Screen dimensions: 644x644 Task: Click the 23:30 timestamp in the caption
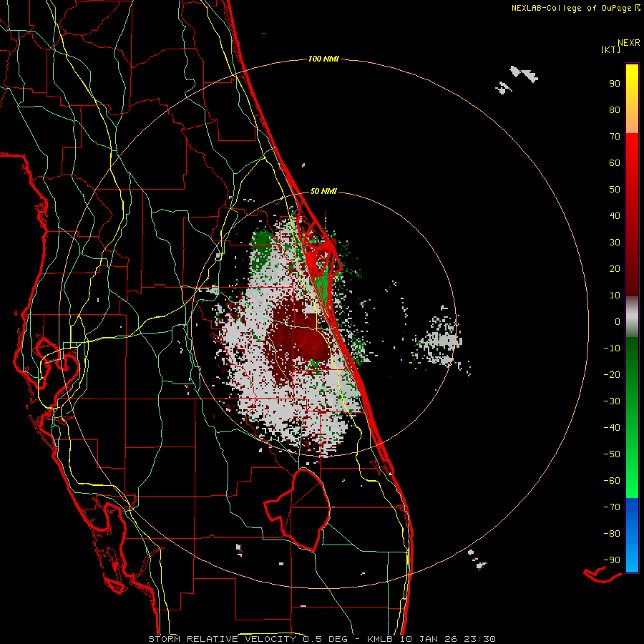pos(479,639)
